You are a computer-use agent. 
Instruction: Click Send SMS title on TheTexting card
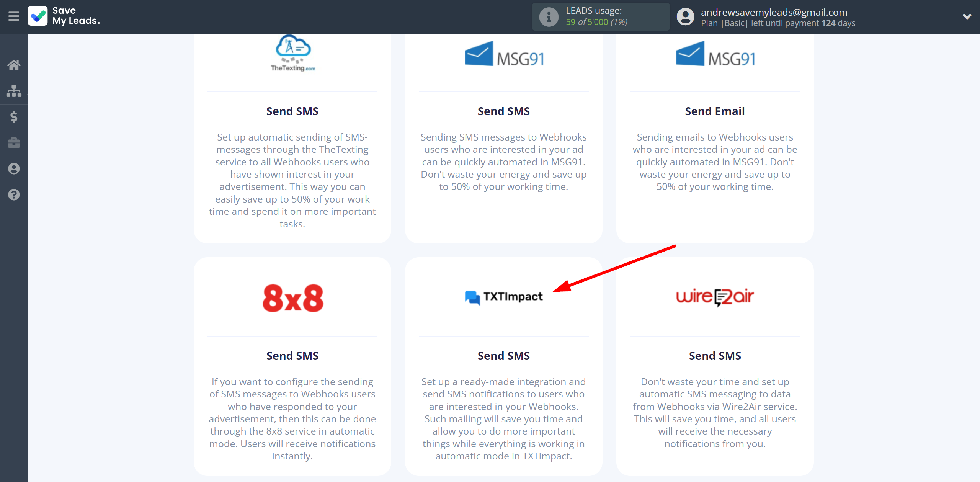tap(292, 111)
